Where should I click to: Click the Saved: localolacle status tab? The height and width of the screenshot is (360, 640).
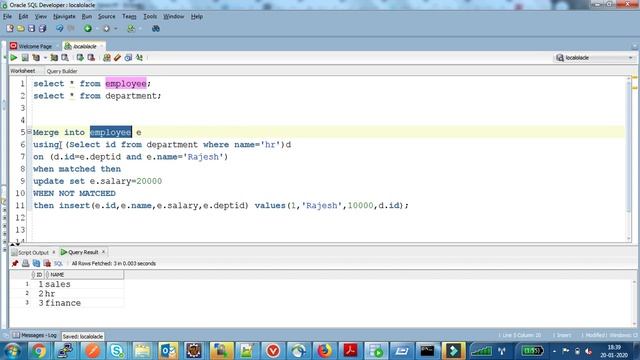(83, 336)
